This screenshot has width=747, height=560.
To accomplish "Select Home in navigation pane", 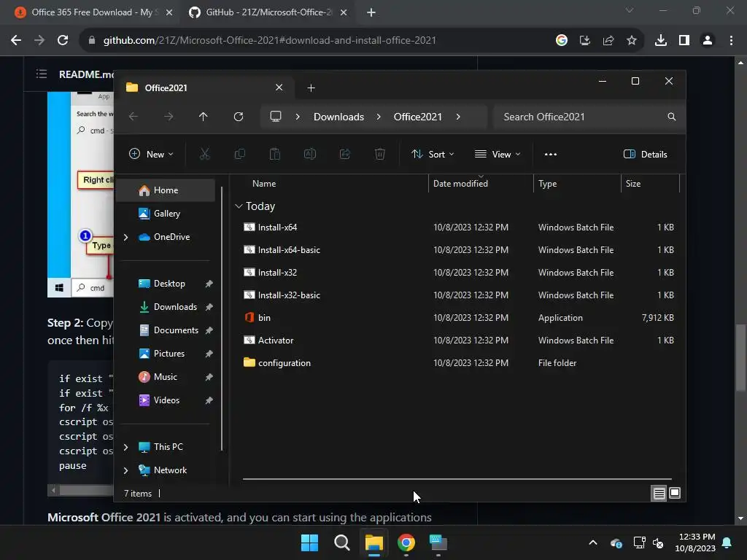I will pyautogui.click(x=166, y=190).
